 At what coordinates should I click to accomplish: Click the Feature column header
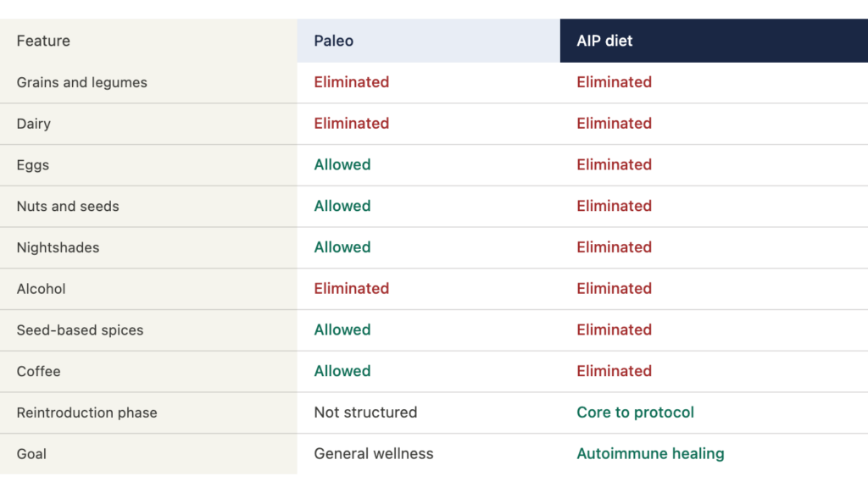point(43,41)
